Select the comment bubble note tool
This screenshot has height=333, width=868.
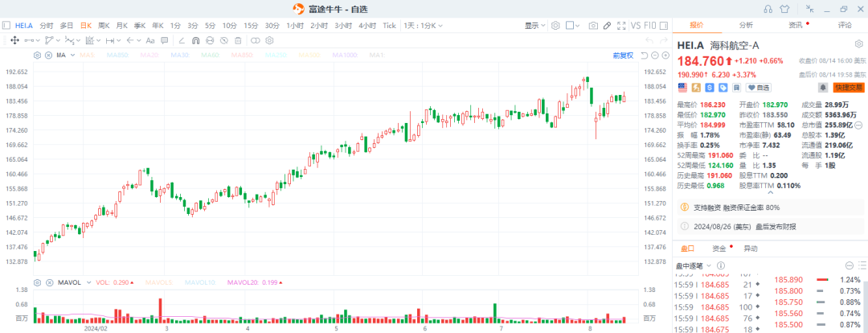(165, 40)
